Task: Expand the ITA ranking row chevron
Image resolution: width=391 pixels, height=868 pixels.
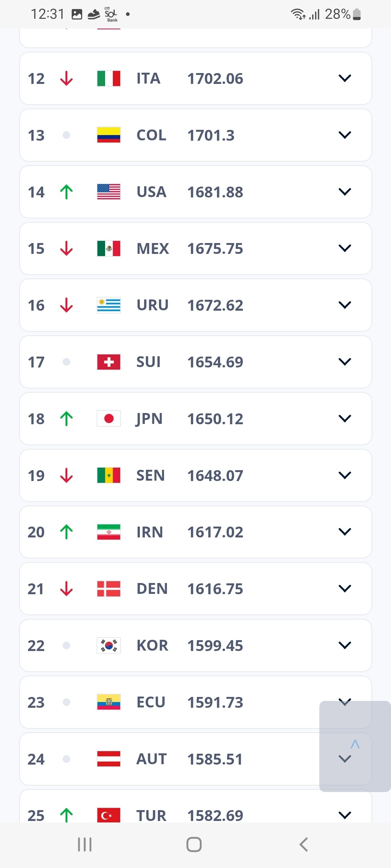Action: click(345, 78)
